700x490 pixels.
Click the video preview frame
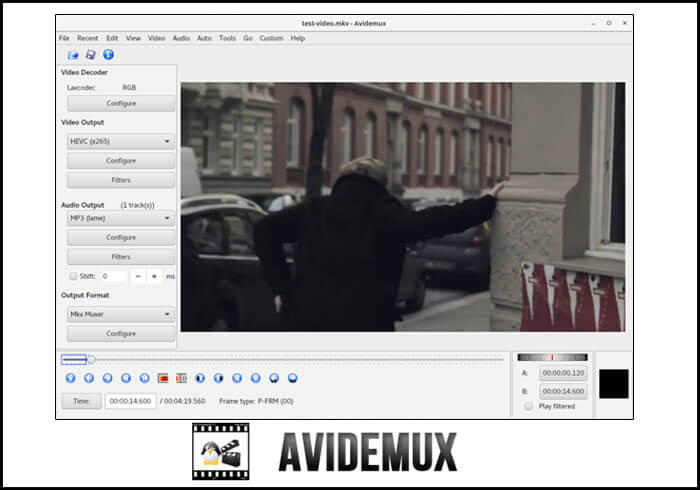[403, 207]
